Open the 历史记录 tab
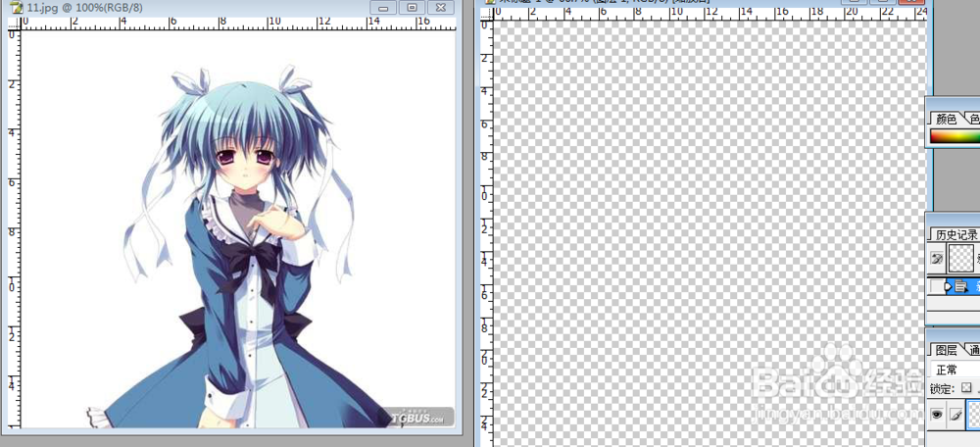Screen dimensions: 980x447 pos(956,234)
